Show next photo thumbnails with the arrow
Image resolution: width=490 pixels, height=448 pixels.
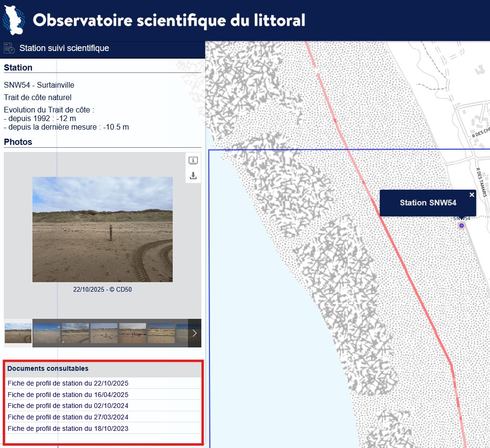194,333
